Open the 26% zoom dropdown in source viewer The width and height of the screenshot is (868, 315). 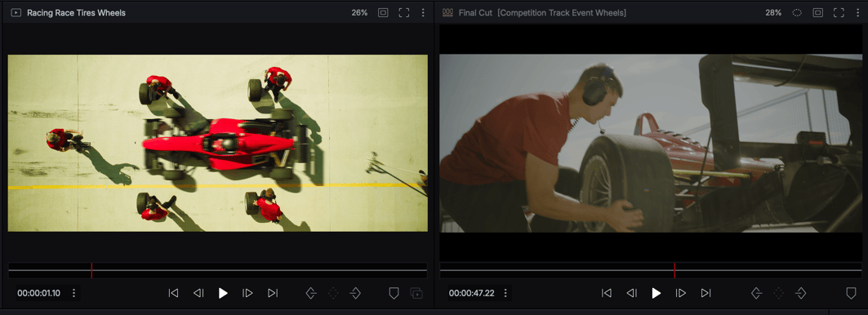coord(359,13)
